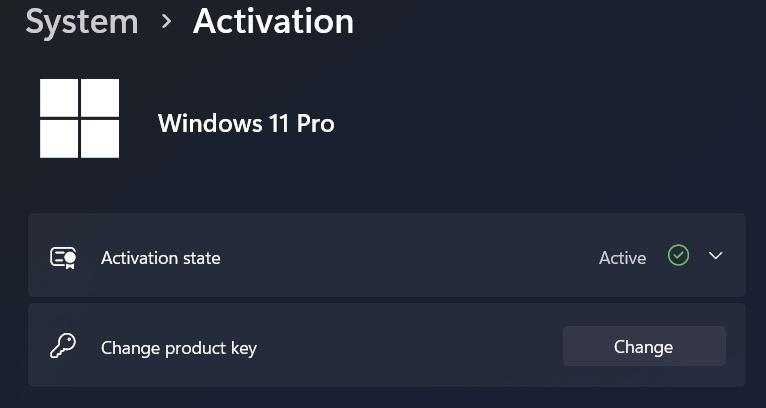Click the 'Change product key' label
The width and height of the screenshot is (766, 408).
tap(179, 348)
